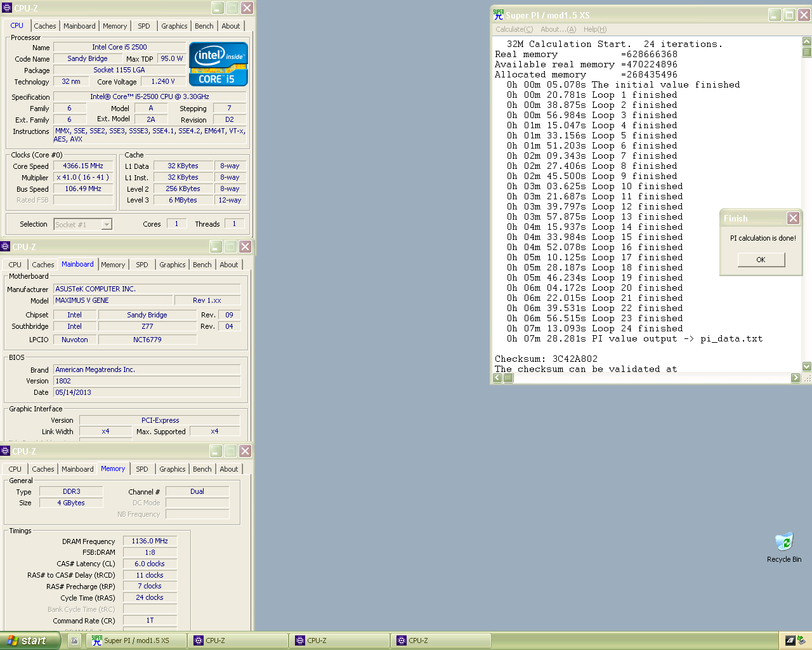Select Caches tab in Memory CPU-Z window
The width and height of the screenshot is (812, 650).
43,469
